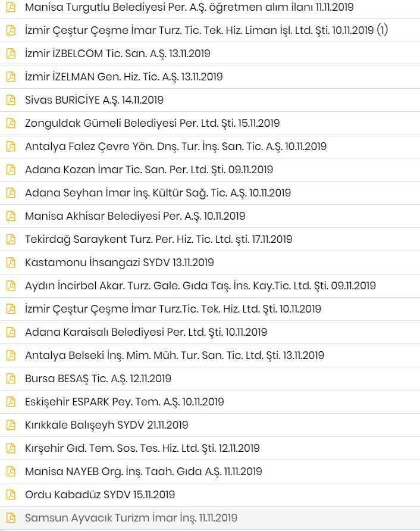Open Antalya Falez Çevre Yön. 10.11.2019 document

(175, 146)
